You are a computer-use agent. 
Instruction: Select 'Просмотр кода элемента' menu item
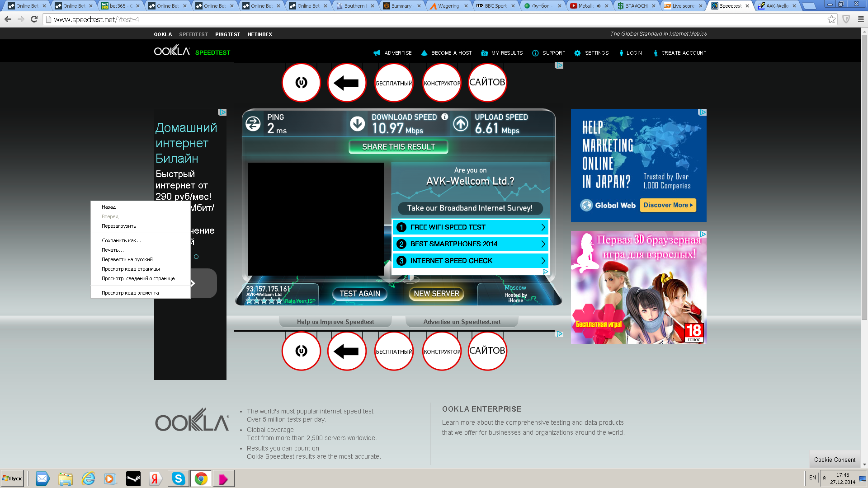pyautogui.click(x=140, y=293)
